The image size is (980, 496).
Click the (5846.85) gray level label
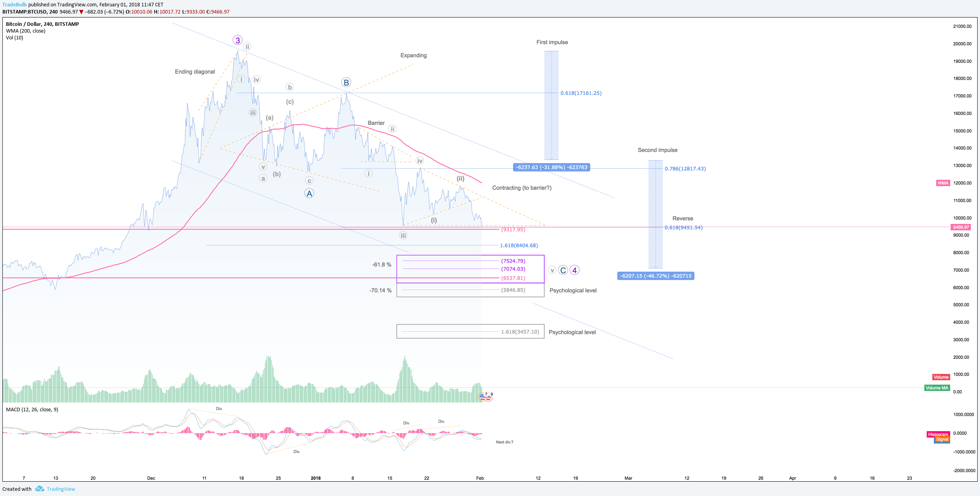[513, 290]
